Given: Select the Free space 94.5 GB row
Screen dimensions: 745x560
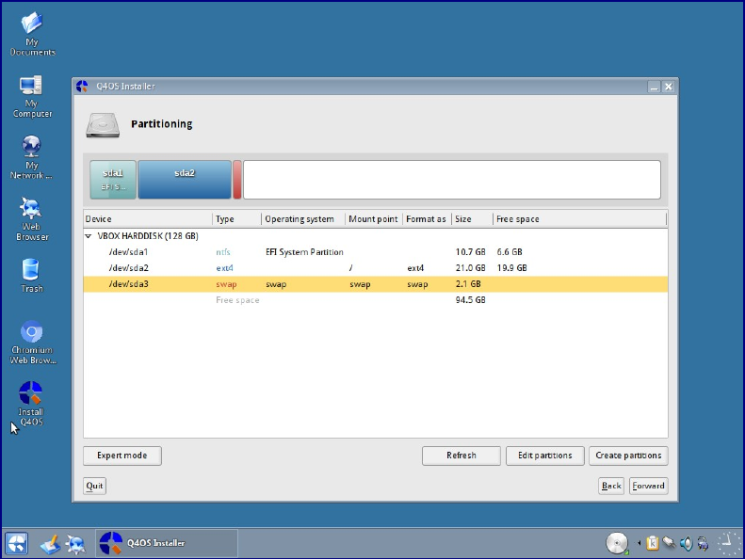Looking at the screenshot, I should pyautogui.click(x=376, y=300).
